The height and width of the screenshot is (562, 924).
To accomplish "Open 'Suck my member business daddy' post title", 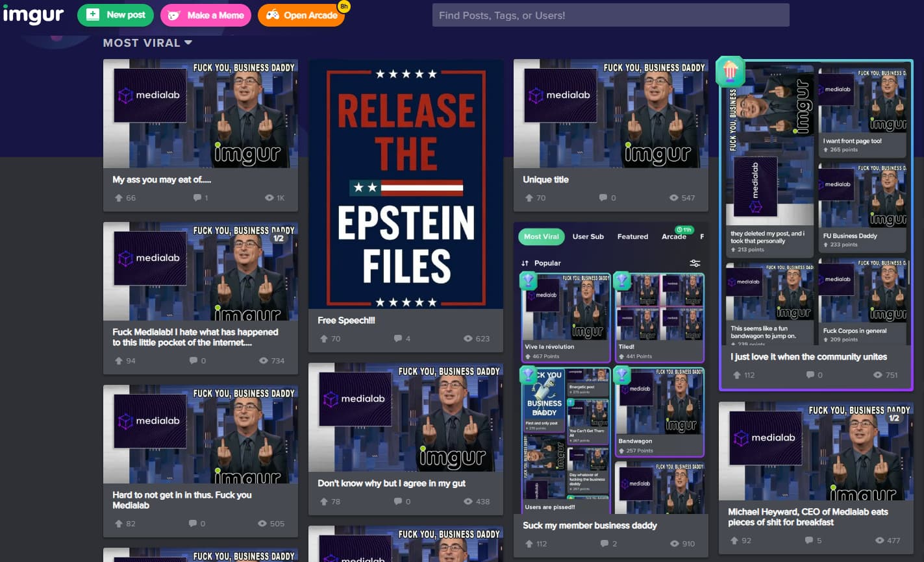I will tap(590, 525).
